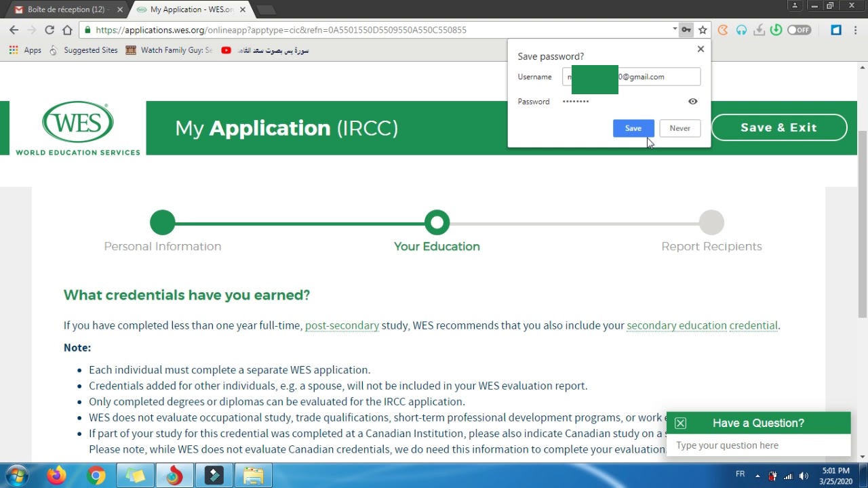The width and height of the screenshot is (868, 488).
Task: Open a new browser tab
Action: [267, 9]
